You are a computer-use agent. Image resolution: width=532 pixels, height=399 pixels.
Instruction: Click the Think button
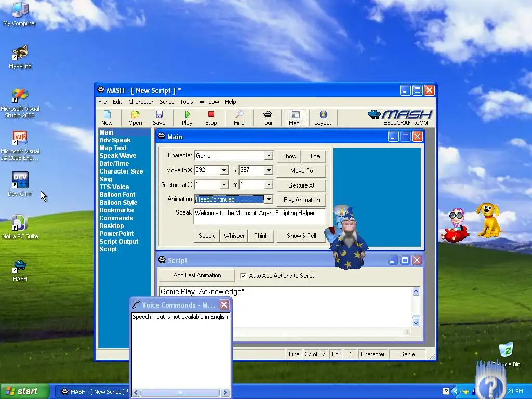261,236
